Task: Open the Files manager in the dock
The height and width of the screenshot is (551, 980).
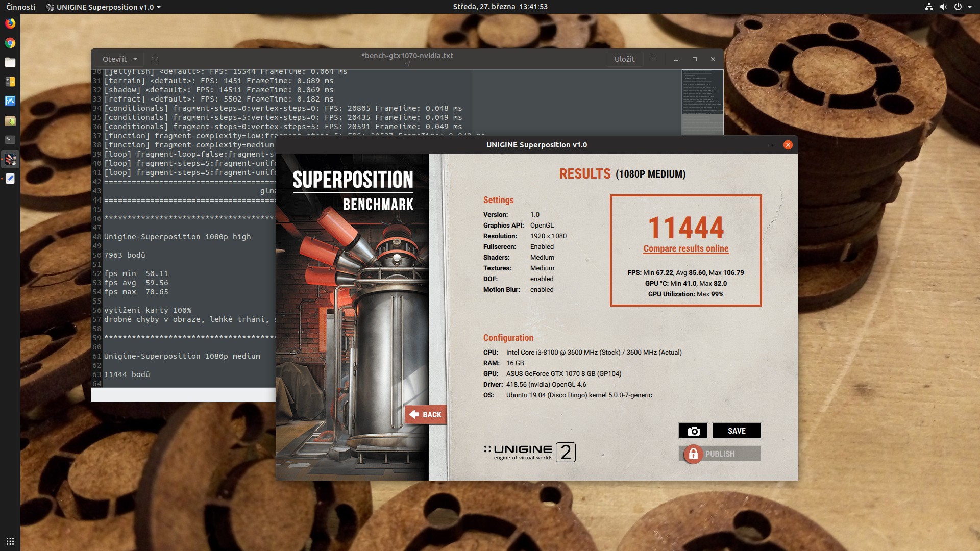Action: (10, 62)
